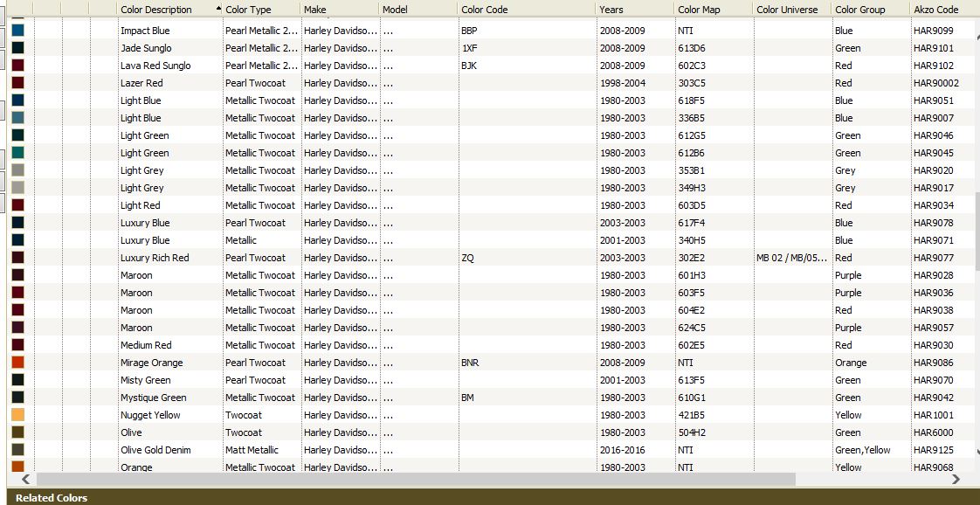Click the Years column header
The image size is (980, 505).
click(x=634, y=10)
